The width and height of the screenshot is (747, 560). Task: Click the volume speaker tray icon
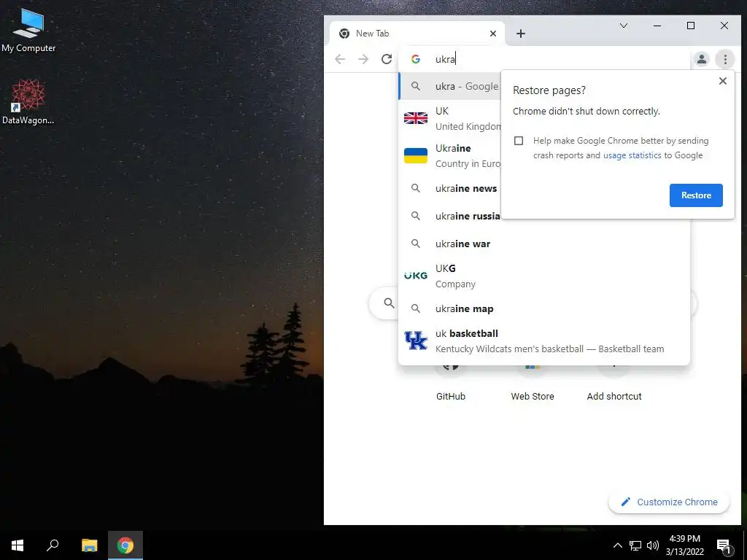652,545
